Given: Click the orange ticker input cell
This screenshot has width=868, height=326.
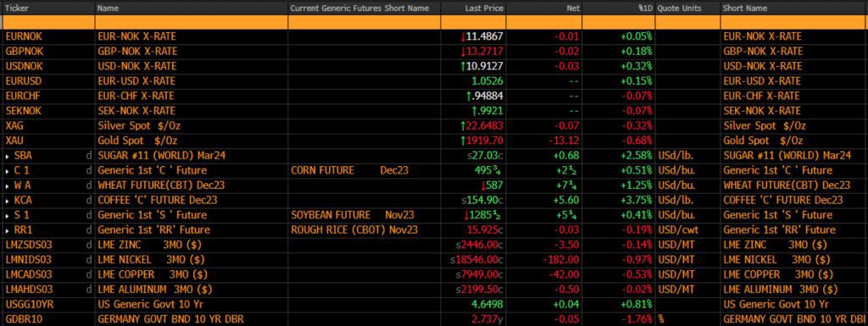Looking at the screenshot, I should coord(48,22).
